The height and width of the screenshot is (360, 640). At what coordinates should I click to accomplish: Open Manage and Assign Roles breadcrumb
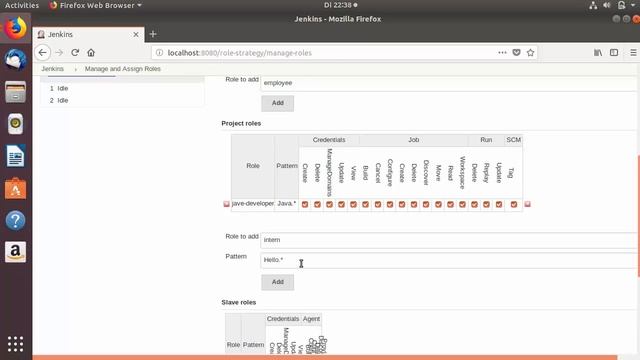[x=122, y=69]
